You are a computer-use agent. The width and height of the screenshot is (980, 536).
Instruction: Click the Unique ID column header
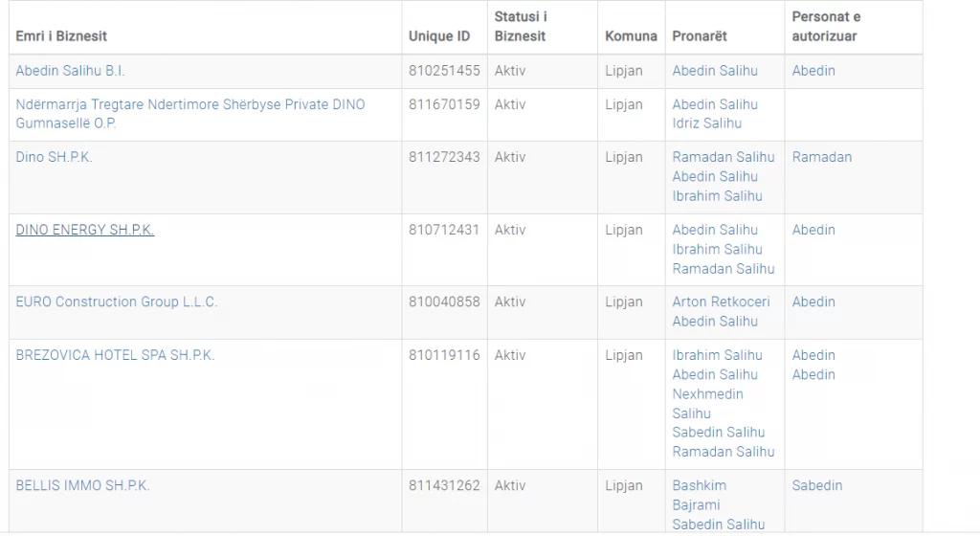[438, 36]
